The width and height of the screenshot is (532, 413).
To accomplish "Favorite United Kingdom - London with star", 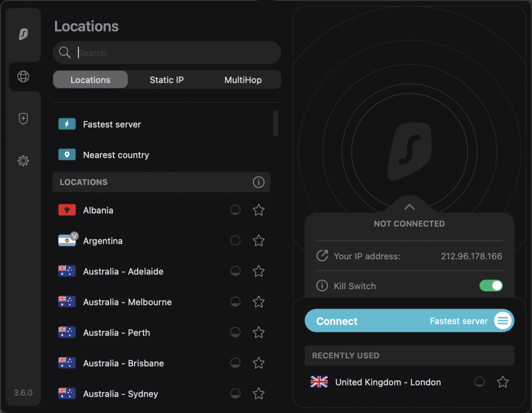I will [x=502, y=382].
